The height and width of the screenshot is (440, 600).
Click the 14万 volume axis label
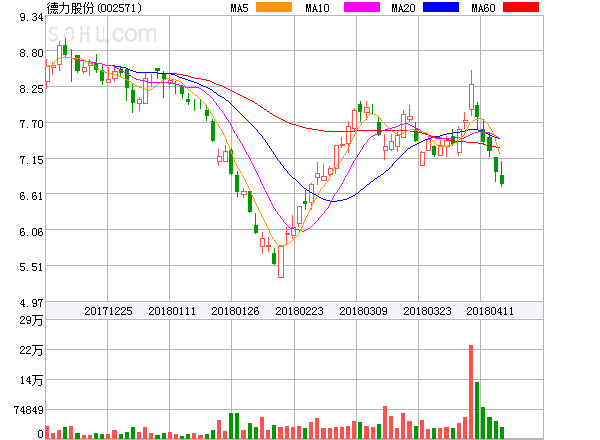coord(31,380)
